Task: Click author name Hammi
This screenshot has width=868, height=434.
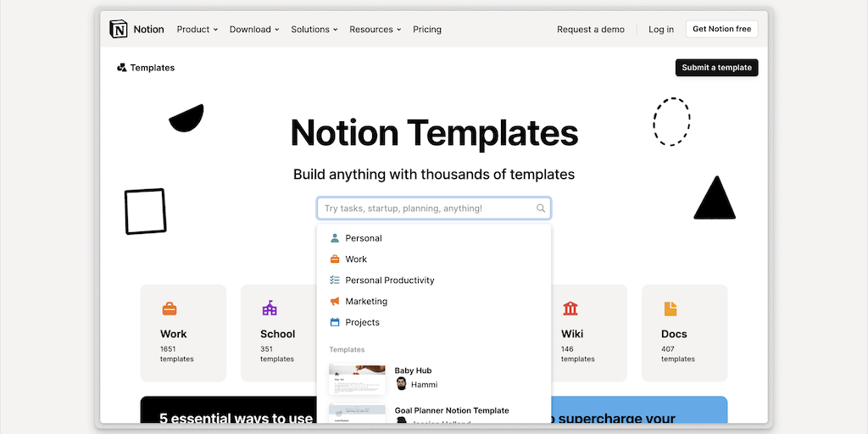Action: pos(424,385)
